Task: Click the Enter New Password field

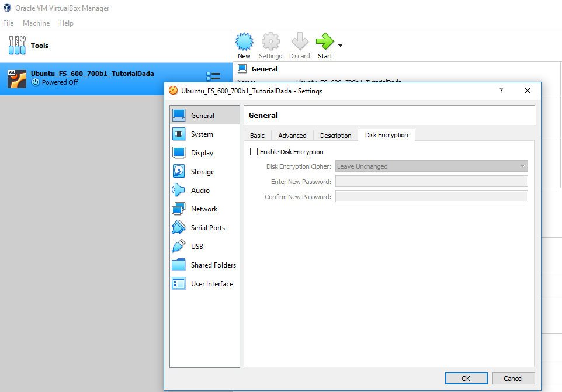Action: [431, 182]
